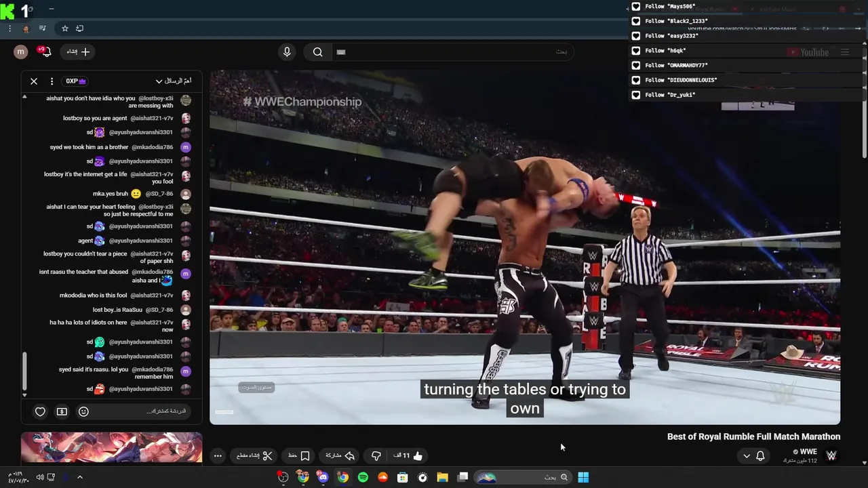
Task: Click chat message "lost boy..is RaaSuu"
Action: [x=117, y=310]
